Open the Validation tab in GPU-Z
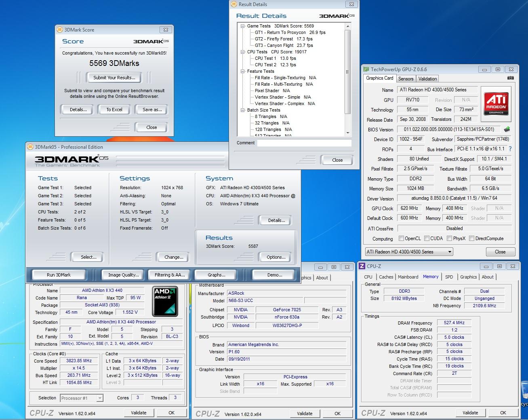This screenshot has height=420, width=528. point(427,79)
